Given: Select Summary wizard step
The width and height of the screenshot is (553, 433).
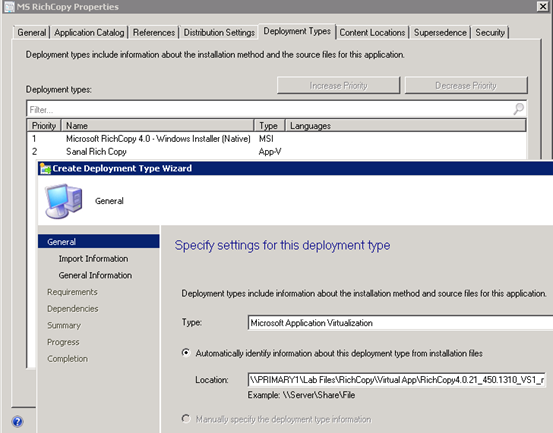Looking at the screenshot, I should click(x=64, y=325).
